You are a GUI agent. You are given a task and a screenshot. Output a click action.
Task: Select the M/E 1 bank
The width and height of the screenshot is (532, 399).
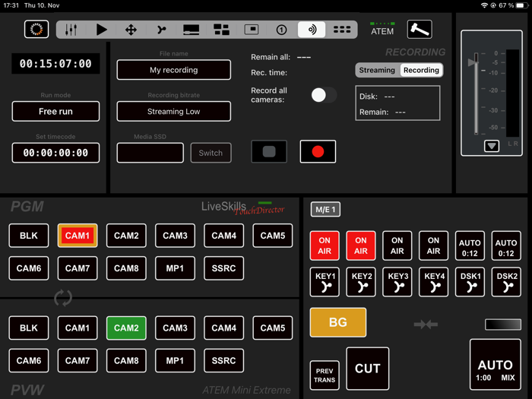325,209
